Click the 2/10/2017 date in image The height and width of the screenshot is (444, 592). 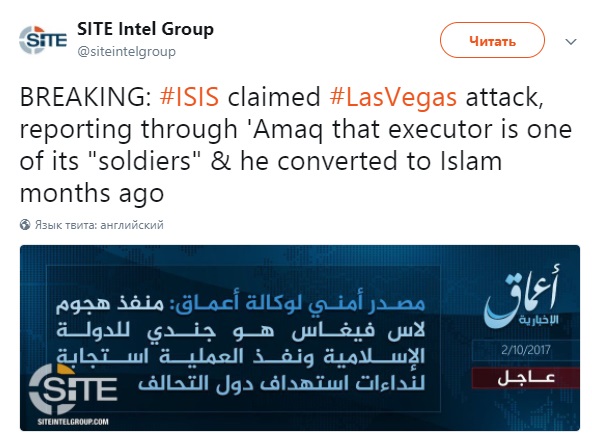526,350
